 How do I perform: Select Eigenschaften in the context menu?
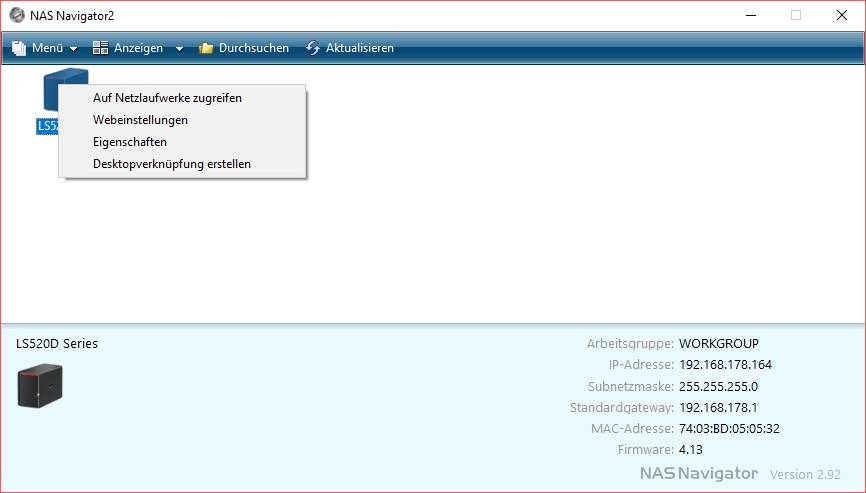[x=182, y=142]
